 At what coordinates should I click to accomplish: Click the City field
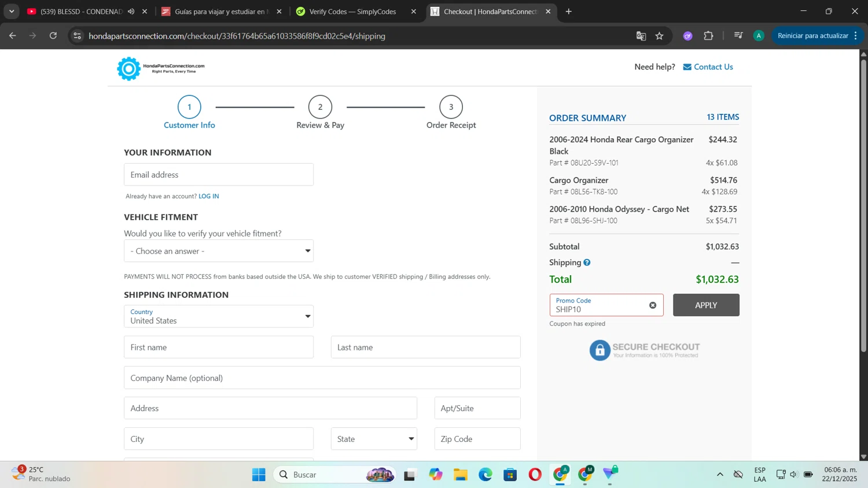219,439
